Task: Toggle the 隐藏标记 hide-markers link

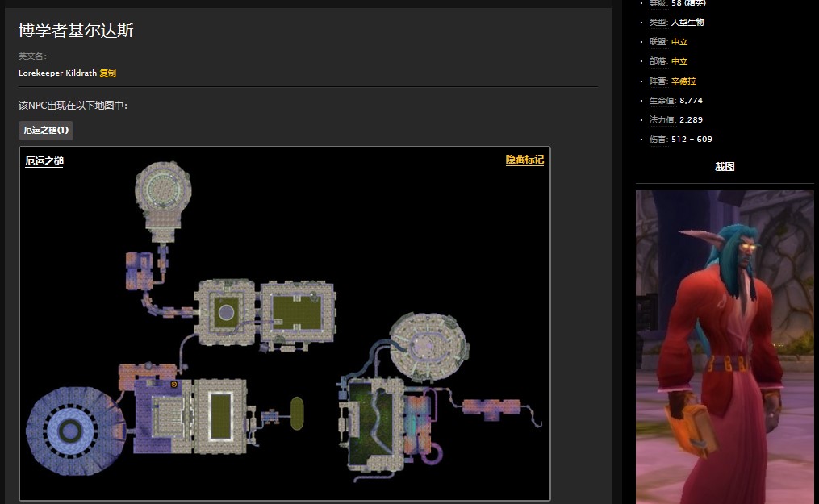Action: [524, 160]
